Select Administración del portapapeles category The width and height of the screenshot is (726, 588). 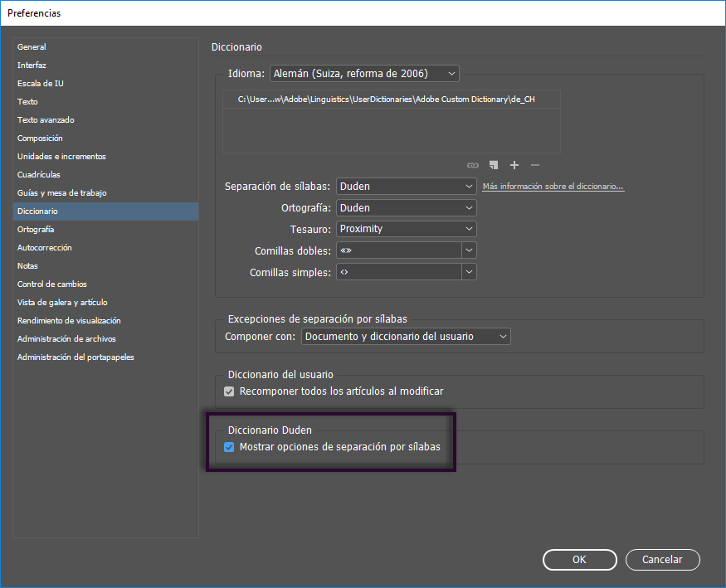(105, 357)
